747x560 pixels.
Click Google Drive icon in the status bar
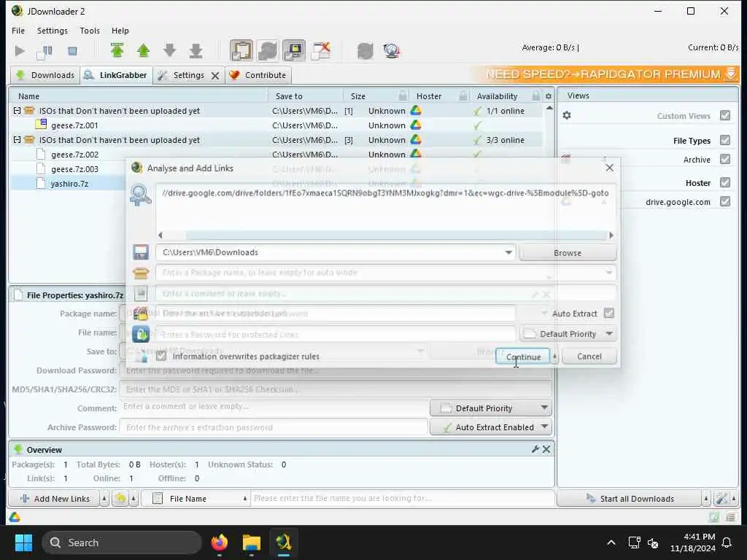coord(15,517)
